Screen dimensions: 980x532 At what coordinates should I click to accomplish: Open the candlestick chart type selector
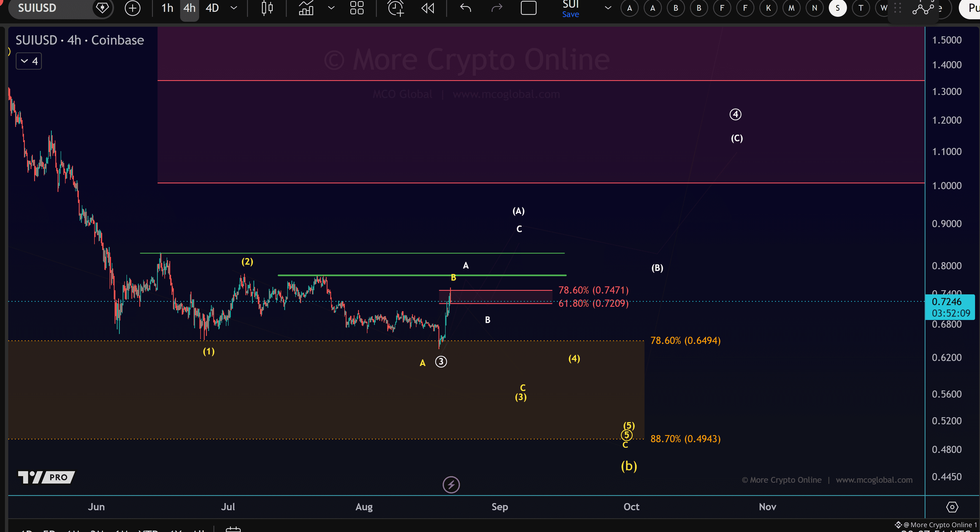(267, 8)
